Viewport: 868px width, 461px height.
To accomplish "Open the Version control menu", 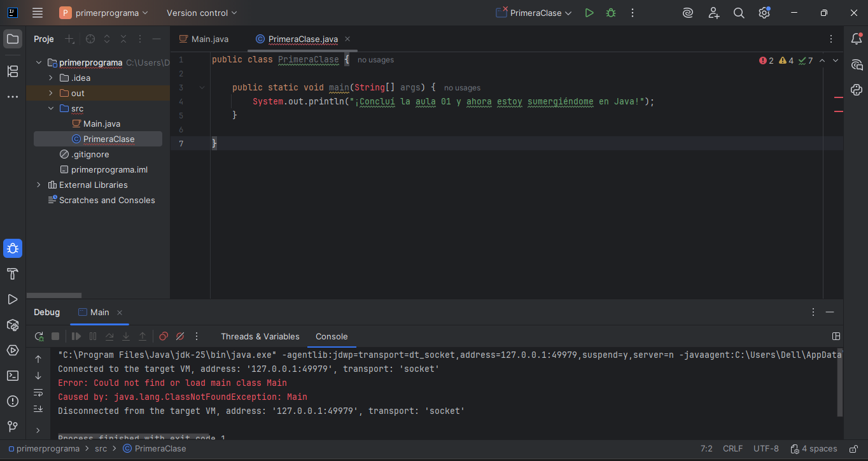I will click(201, 13).
